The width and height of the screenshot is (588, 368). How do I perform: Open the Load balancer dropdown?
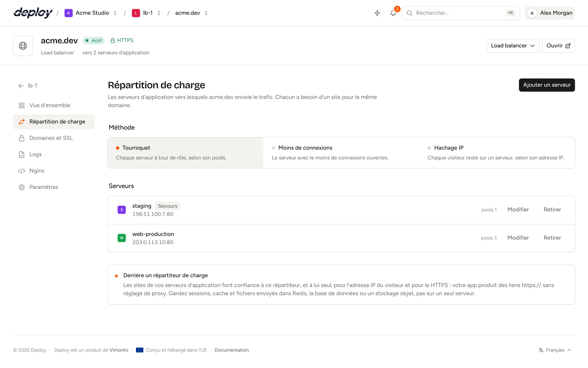513,46
